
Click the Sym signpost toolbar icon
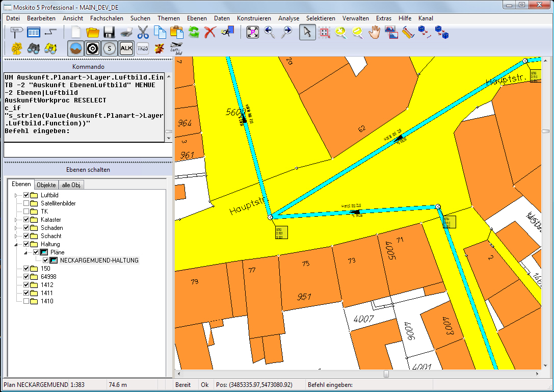(16, 33)
